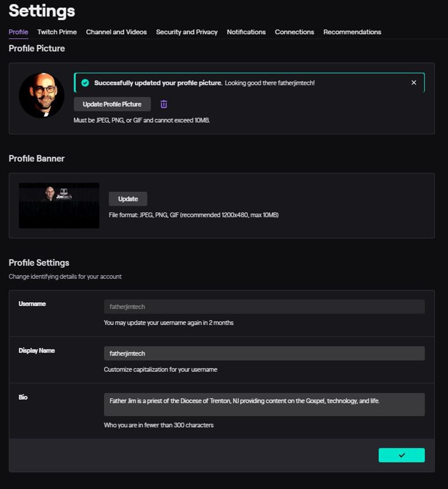Open the Channel and Videos settings
This screenshot has height=489, width=448.
[x=116, y=32]
